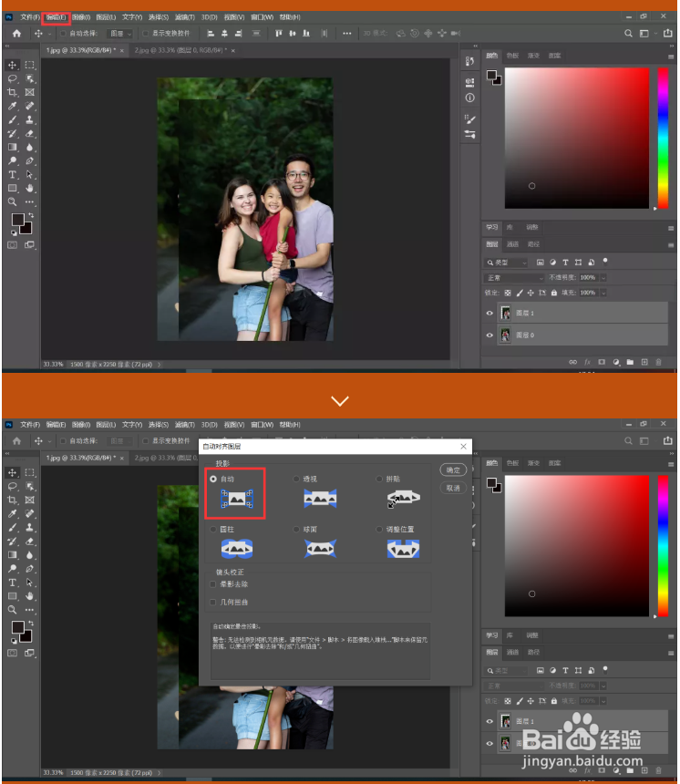The height and width of the screenshot is (784, 680).
Task: Enable the 几何扭曲 checkbox
Action: click(213, 602)
